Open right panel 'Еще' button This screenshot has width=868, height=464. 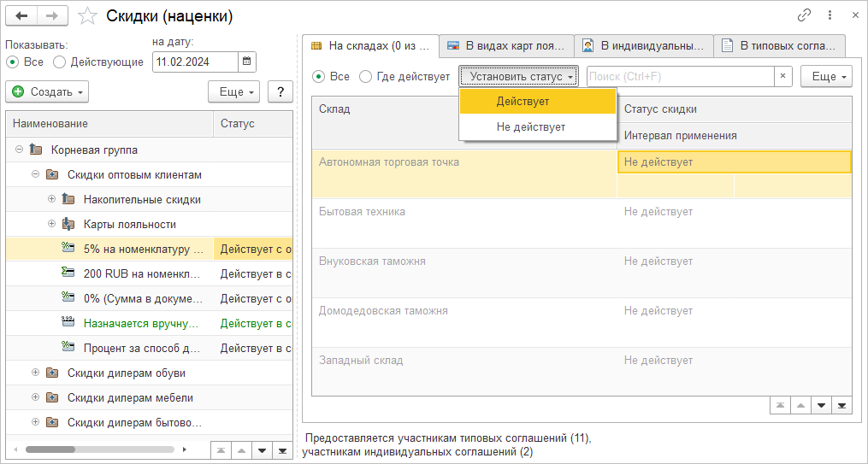(x=826, y=77)
